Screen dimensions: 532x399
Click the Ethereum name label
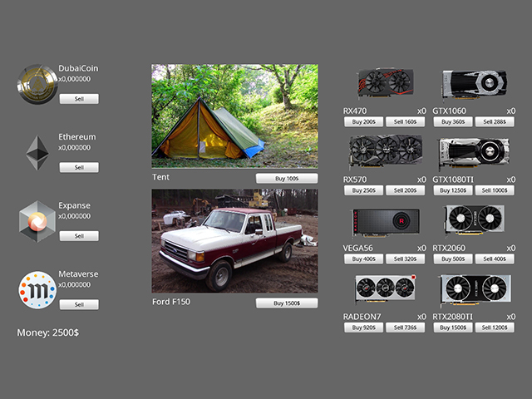77,136
